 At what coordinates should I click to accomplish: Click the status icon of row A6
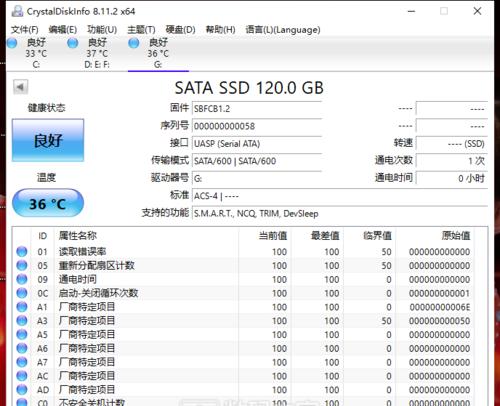click(22, 348)
